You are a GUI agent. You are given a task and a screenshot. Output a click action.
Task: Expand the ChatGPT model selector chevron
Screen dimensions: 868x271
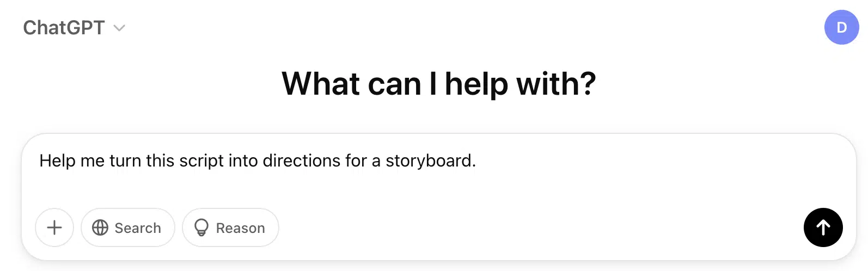(x=119, y=28)
